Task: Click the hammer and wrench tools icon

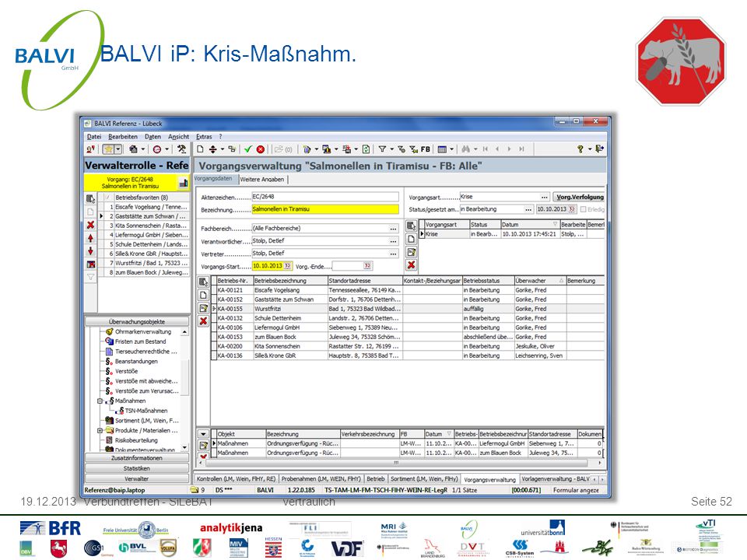Action: pos(181,149)
